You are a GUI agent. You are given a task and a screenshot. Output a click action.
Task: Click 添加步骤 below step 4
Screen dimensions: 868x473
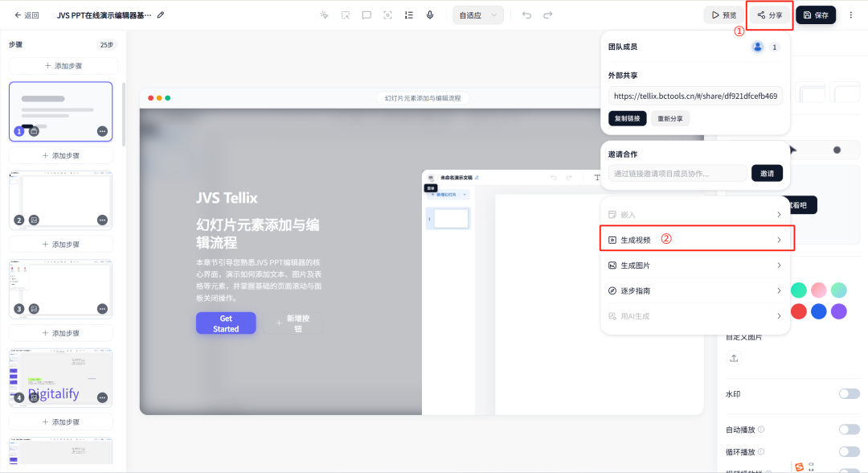[61, 422]
